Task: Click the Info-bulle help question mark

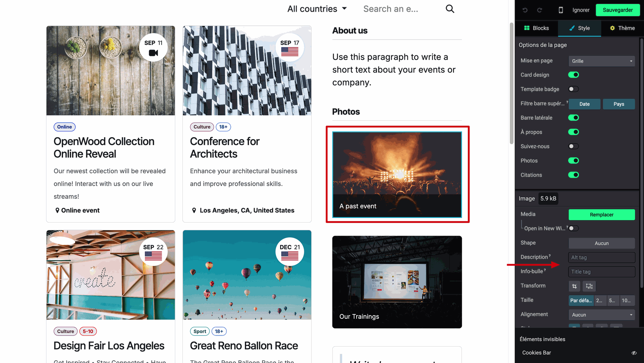Action: pos(545,270)
